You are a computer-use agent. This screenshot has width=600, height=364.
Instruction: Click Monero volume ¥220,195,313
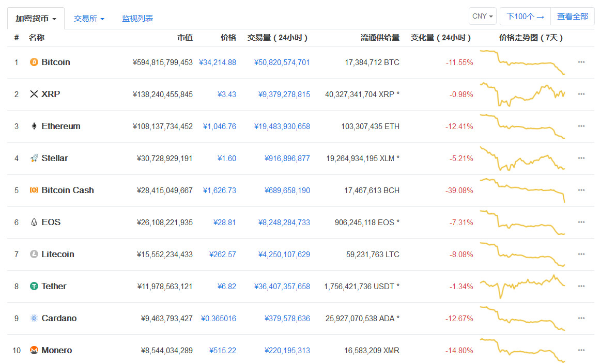click(x=287, y=350)
